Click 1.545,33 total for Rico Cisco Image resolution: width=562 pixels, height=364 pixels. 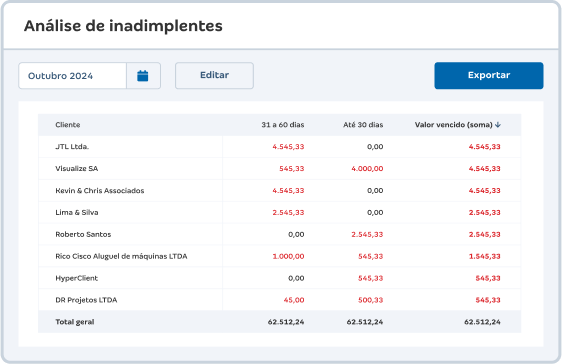tap(485, 256)
